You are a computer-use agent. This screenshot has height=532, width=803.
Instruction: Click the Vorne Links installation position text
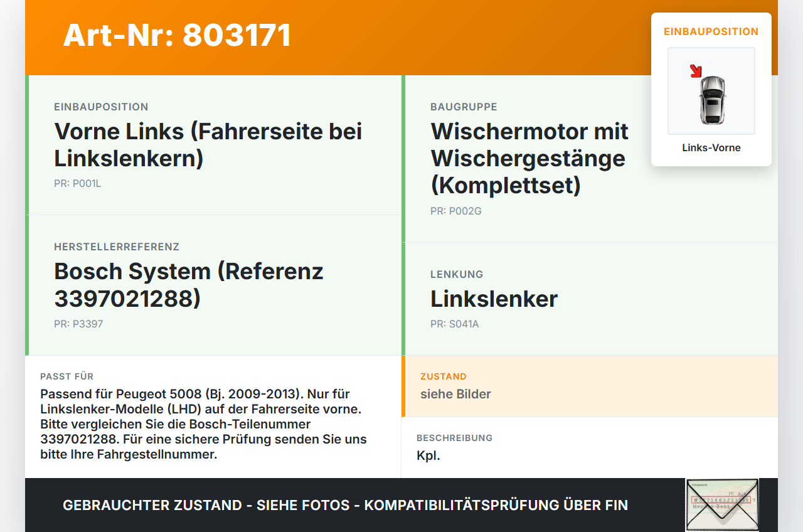click(208, 145)
